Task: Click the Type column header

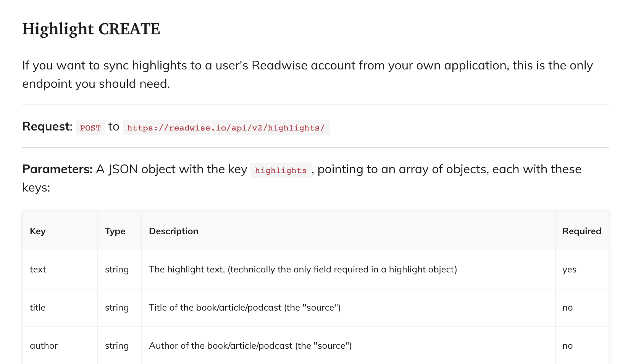Action: pyautogui.click(x=115, y=231)
